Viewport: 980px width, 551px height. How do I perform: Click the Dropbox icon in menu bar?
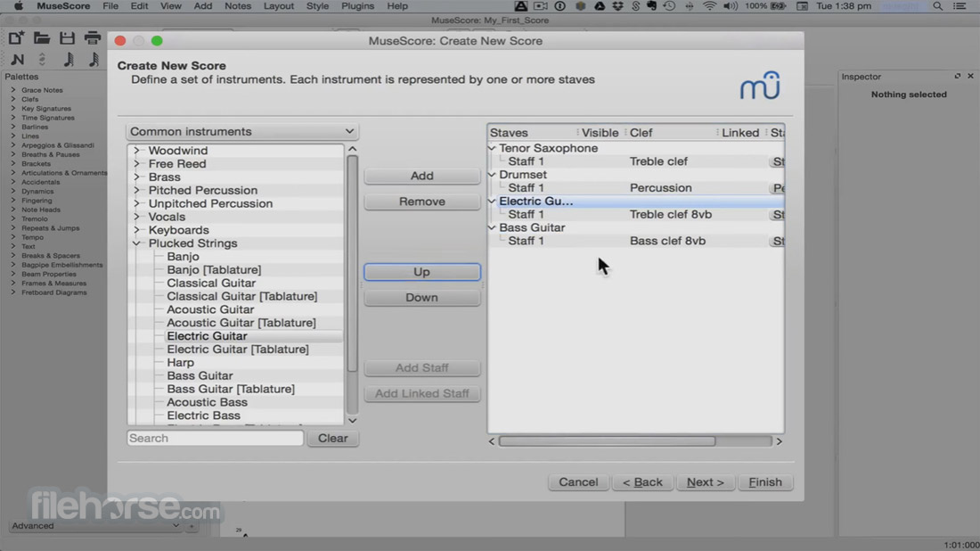(617, 6)
